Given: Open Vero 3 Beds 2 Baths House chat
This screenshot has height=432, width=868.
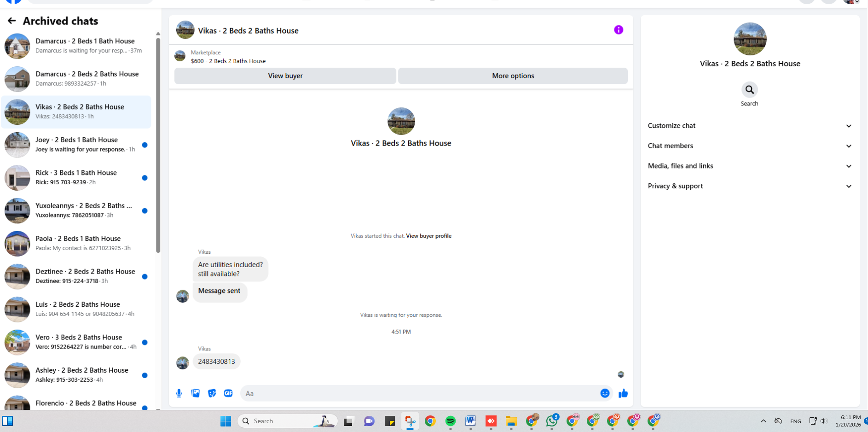Looking at the screenshot, I should coord(76,342).
